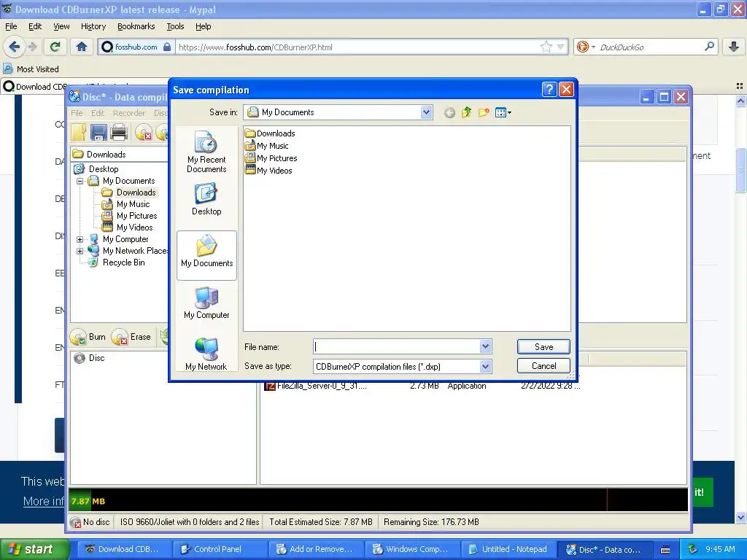
Task: Click the DuckDuckGo search box
Action: (648, 47)
